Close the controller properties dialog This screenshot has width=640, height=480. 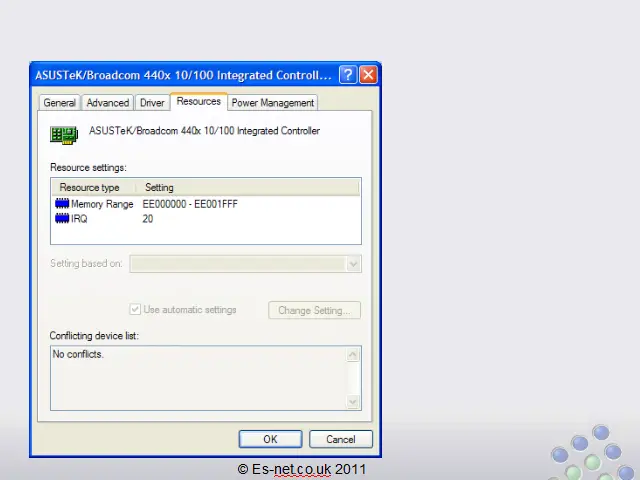point(368,75)
